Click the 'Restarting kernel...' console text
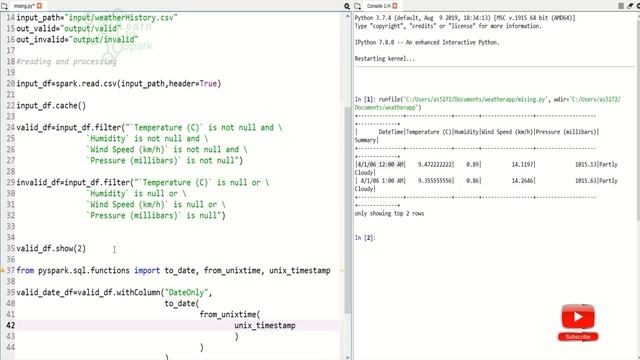The width and height of the screenshot is (640, 360). [x=385, y=59]
